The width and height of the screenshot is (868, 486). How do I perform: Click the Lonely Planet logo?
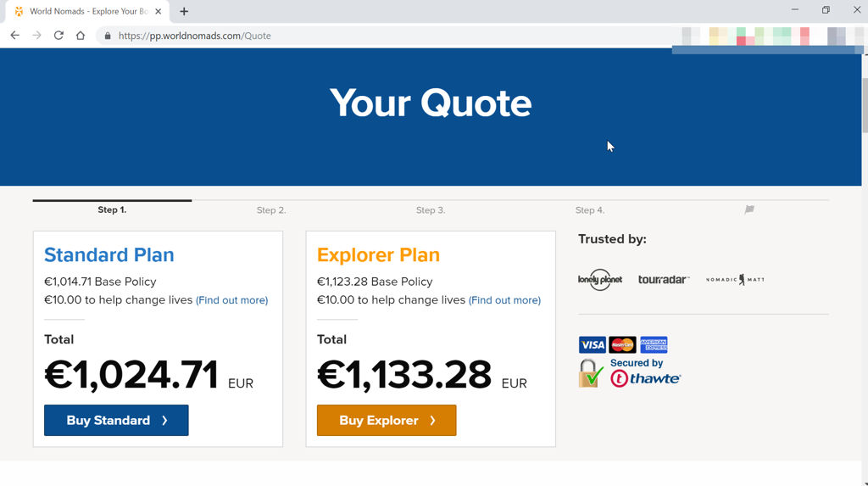click(x=600, y=279)
